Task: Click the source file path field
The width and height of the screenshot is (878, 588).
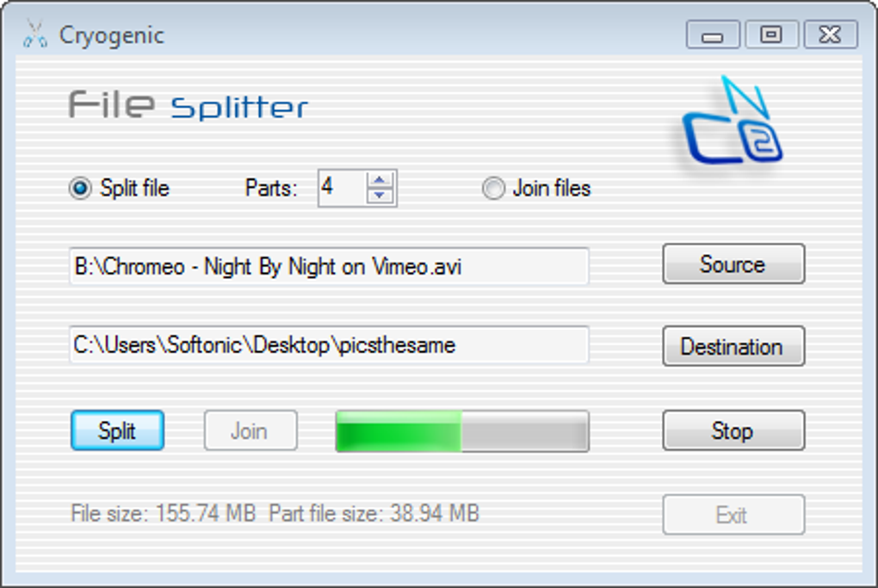Action: (x=328, y=267)
